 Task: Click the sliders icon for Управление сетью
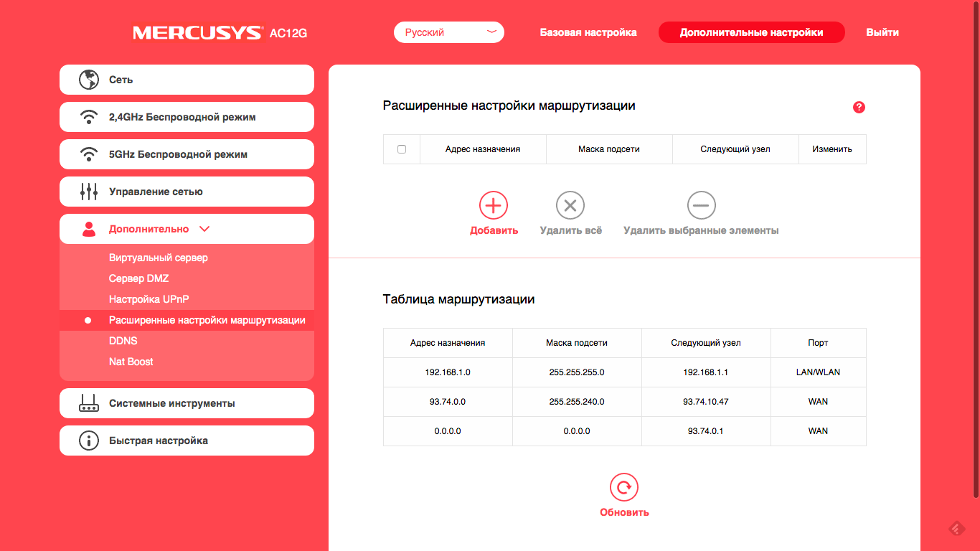[x=89, y=192]
